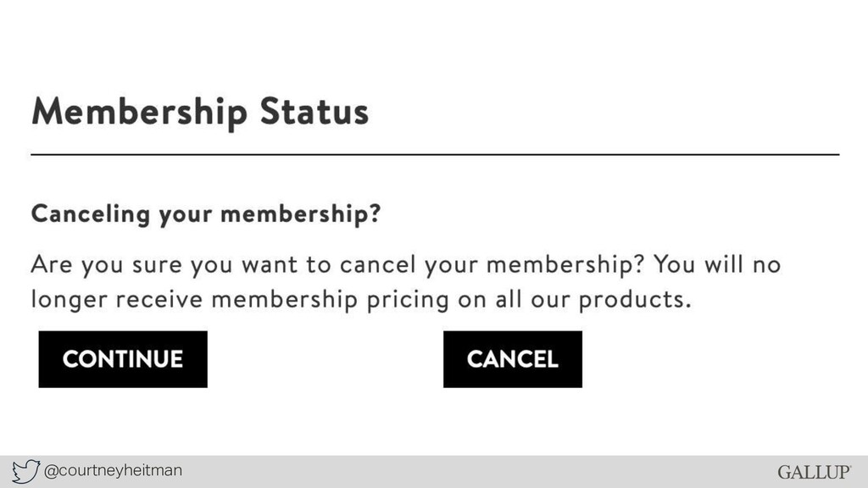
Task: Click the word "Canceling" in the subheading
Action: (91, 214)
